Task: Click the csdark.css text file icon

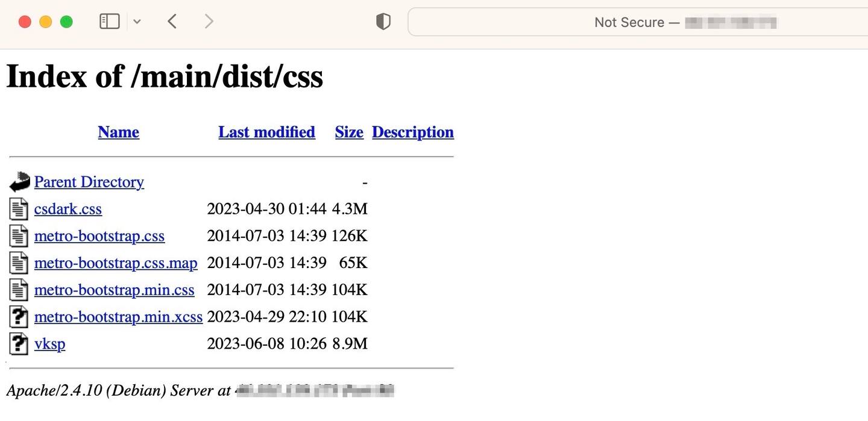Action: [19, 209]
